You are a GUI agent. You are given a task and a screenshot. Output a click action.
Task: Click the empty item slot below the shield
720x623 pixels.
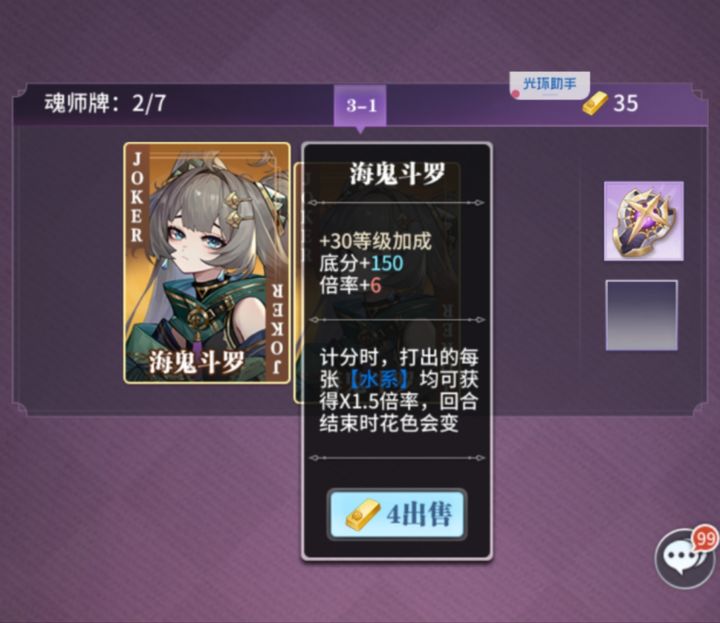641,315
